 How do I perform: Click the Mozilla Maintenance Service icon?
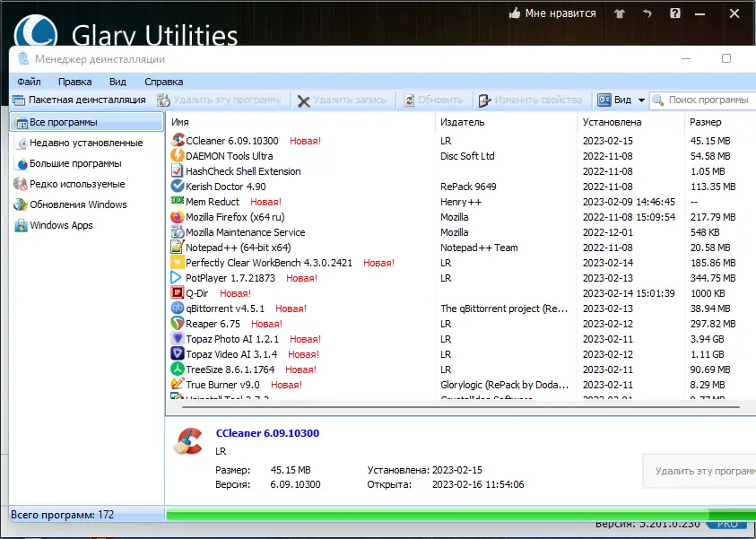pos(178,232)
